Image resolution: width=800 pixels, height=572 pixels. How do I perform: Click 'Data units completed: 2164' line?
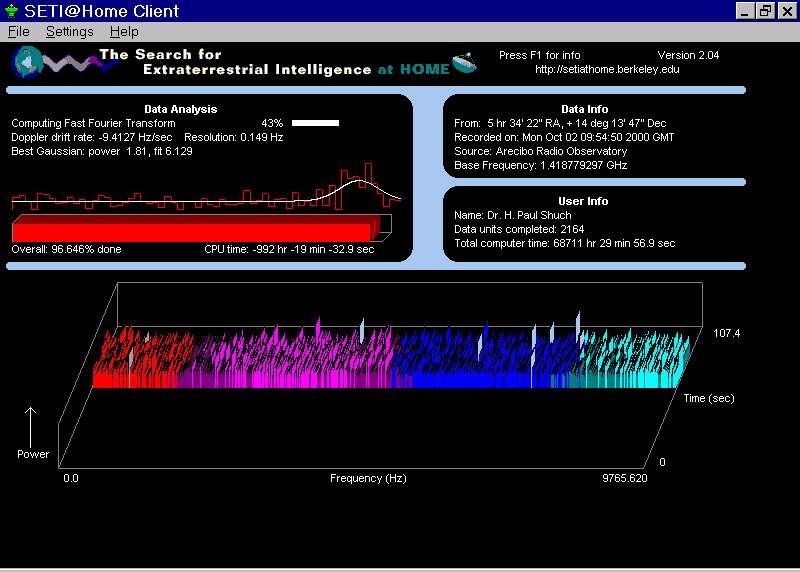(x=519, y=230)
